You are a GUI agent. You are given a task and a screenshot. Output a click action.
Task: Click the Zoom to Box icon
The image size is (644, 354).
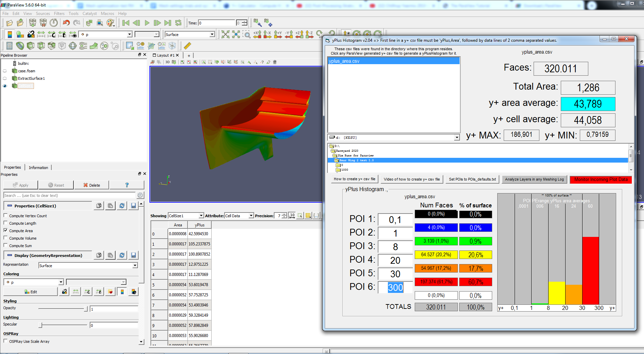pos(247,34)
